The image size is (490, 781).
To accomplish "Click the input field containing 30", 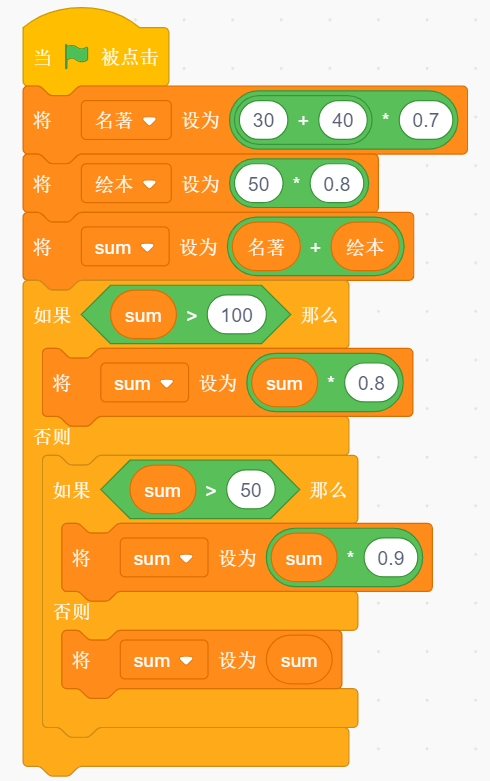I will [x=263, y=120].
